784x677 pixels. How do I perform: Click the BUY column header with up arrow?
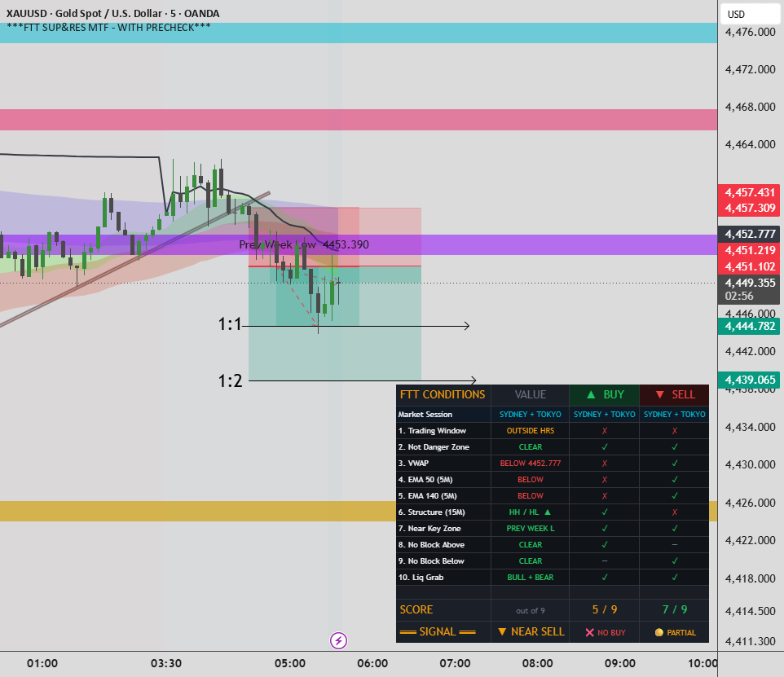605,394
